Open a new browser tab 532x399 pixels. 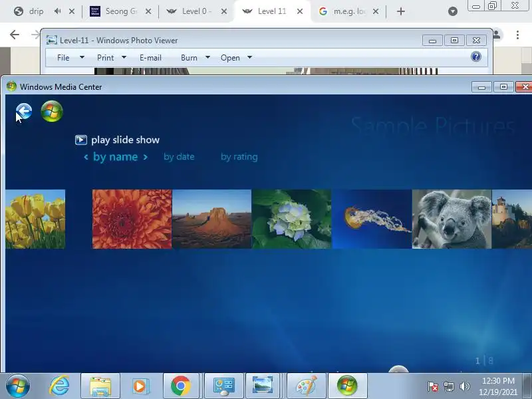(401, 11)
